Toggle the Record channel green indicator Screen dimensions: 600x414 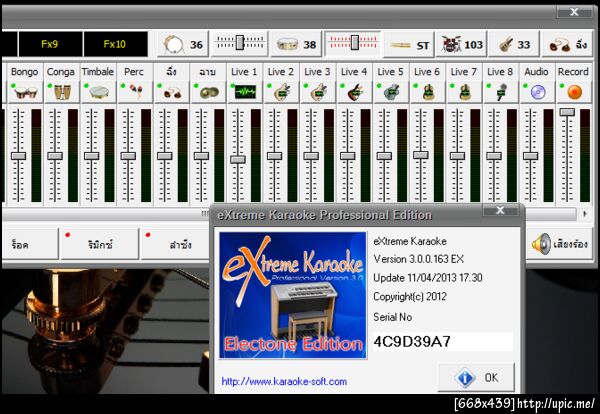coord(562,86)
